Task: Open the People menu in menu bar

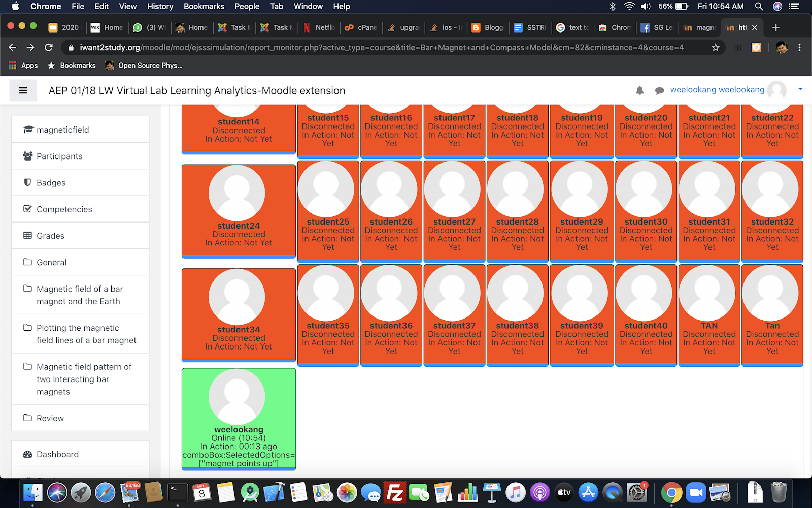Action: point(247,6)
